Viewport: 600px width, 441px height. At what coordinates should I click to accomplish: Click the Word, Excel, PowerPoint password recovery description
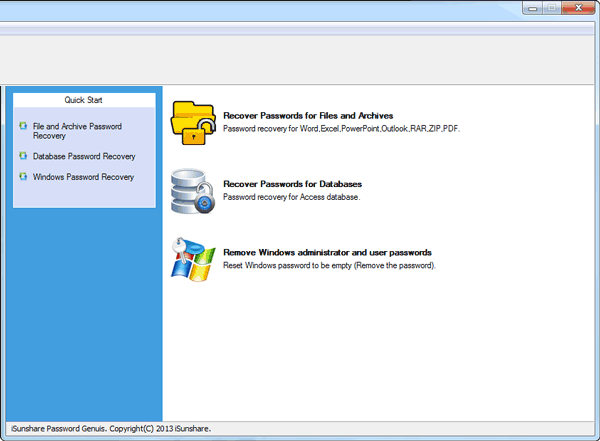tap(341, 128)
